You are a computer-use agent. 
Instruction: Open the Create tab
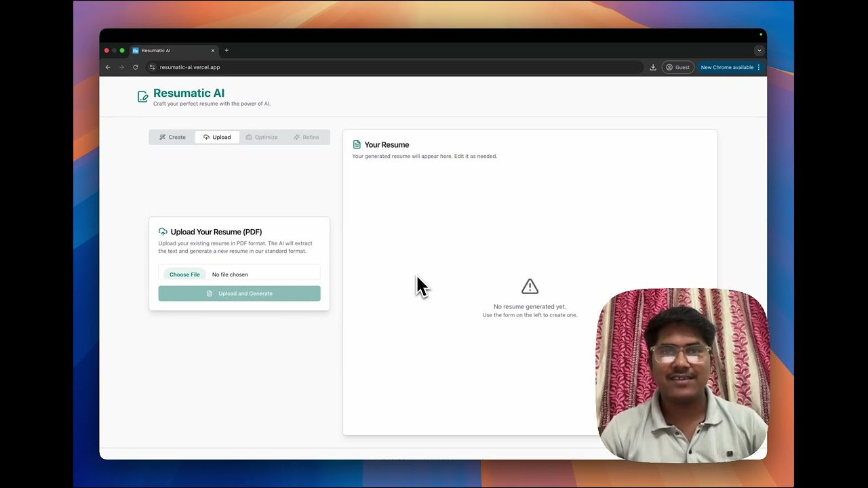coord(172,137)
